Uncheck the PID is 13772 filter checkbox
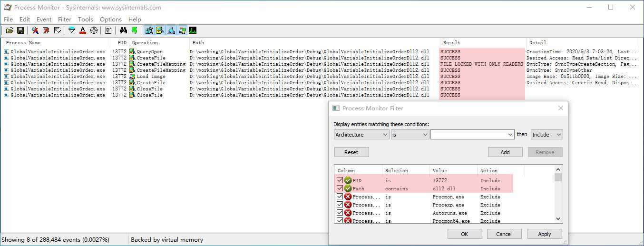The height and width of the screenshot is (246, 644). pos(340,180)
